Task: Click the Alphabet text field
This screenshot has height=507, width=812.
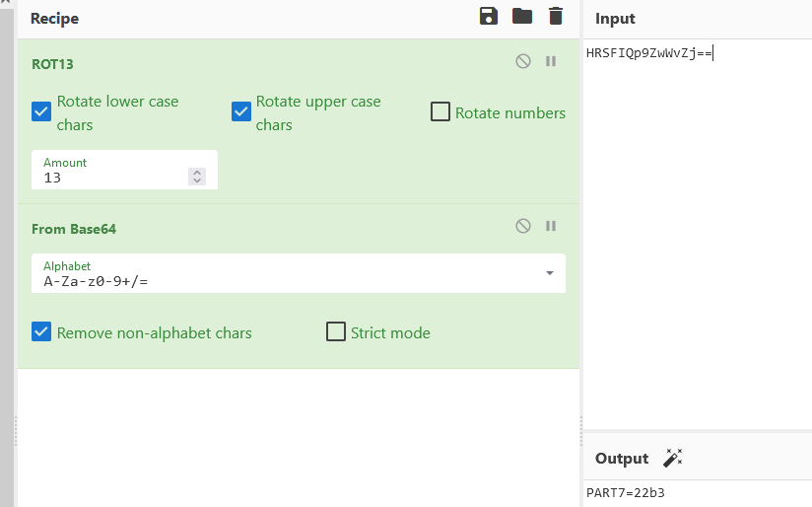Action: click(x=299, y=273)
